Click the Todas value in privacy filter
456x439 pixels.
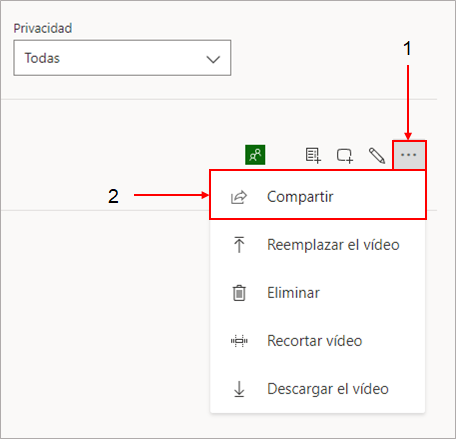[x=42, y=58]
